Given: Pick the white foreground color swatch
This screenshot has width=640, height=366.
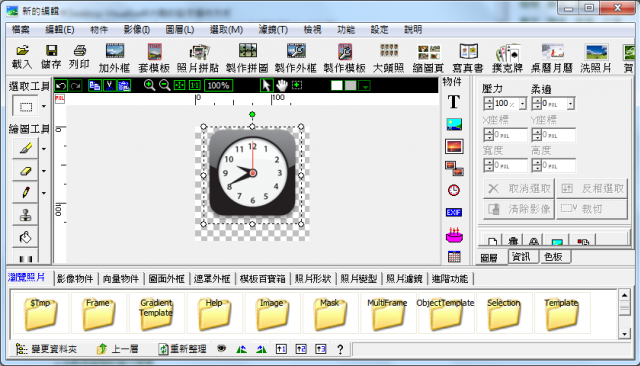Looking at the screenshot, I should click(337, 85).
